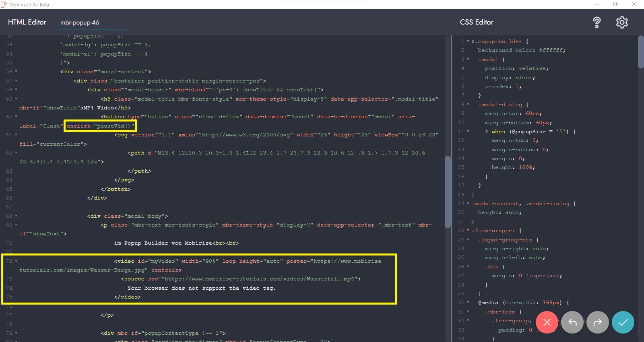This screenshot has width=644, height=342.
Task: Fold the @media rule at CSS line 30
Action: [x=468, y=303]
